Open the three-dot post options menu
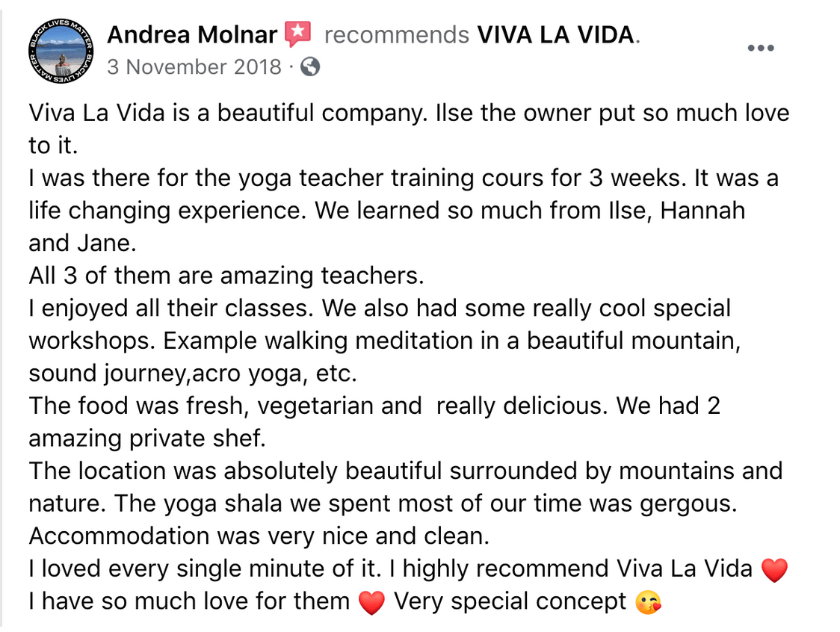This screenshot has width=840, height=632. [x=761, y=48]
